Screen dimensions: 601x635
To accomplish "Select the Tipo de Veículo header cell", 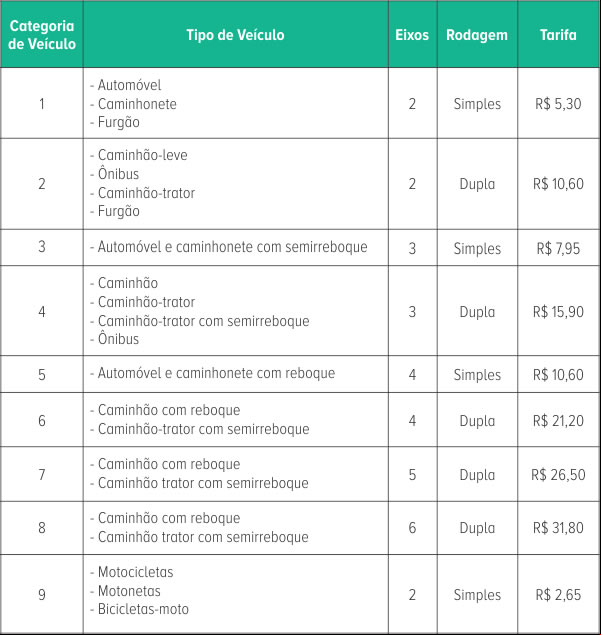I will pos(236,34).
